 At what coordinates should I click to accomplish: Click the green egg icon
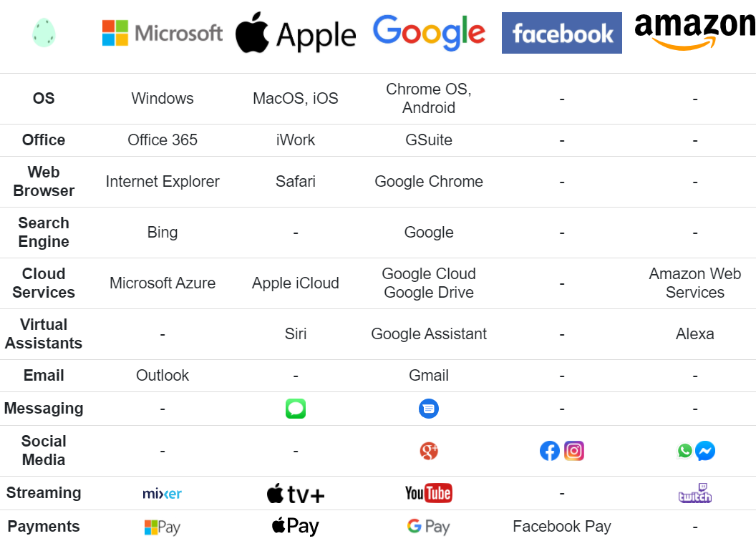pos(44,33)
